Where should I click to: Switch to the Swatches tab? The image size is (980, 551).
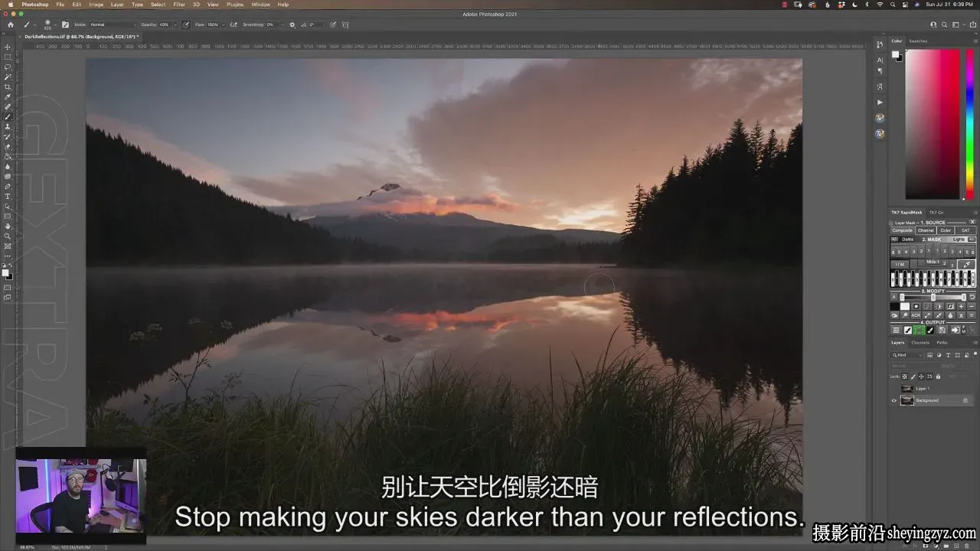point(918,41)
